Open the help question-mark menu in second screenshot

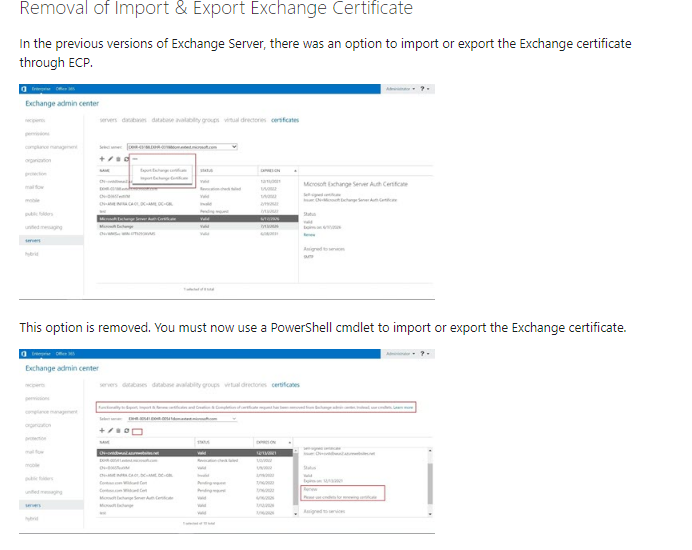(x=425, y=354)
